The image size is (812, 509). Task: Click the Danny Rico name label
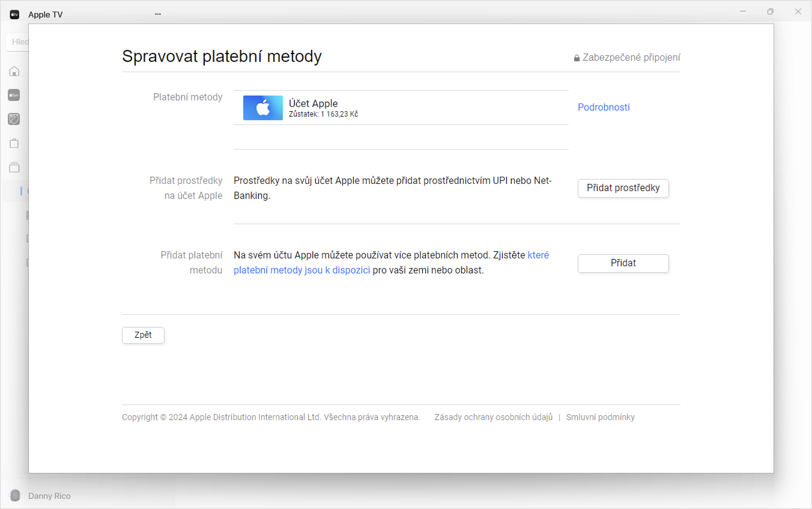(x=50, y=495)
